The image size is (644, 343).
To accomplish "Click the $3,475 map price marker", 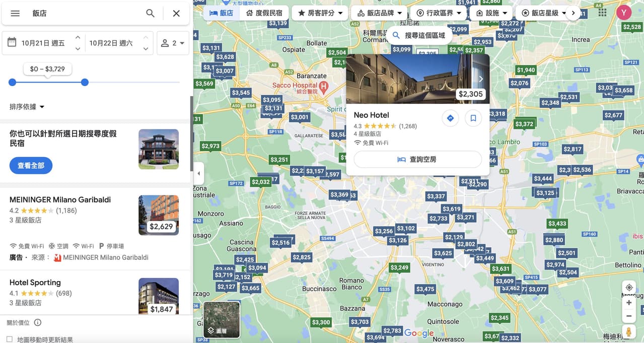I will [425, 289].
